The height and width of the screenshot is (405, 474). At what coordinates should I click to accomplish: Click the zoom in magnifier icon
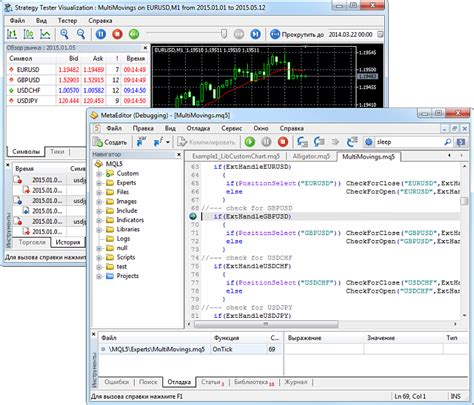[64, 34]
